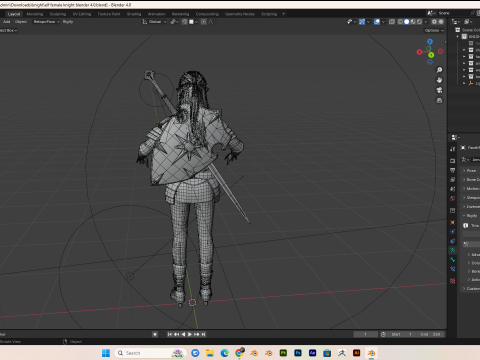Toggle perspective/orthographic view icon
This screenshot has width=480, height=360.
pyautogui.click(x=439, y=100)
